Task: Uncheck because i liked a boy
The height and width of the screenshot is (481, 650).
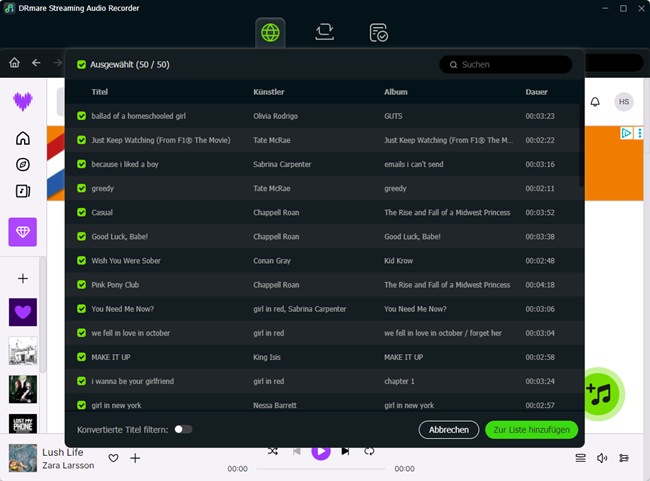Action: [81, 164]
